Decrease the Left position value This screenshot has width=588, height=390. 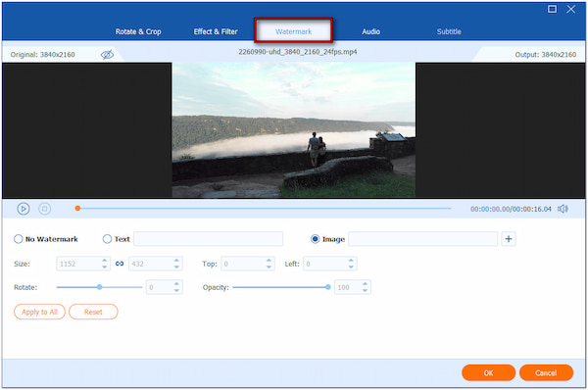point(351,267)
